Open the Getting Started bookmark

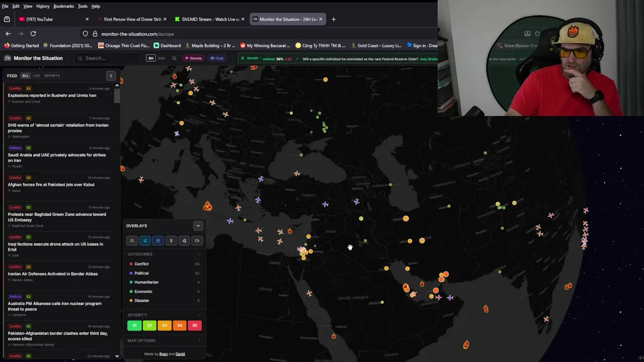point(21,45)
